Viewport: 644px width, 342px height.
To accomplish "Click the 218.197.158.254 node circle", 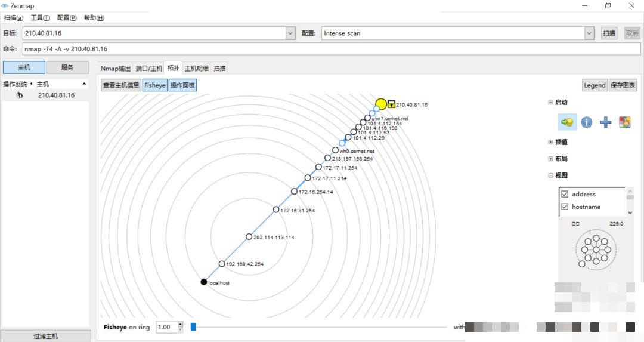I will pos(327,158).
